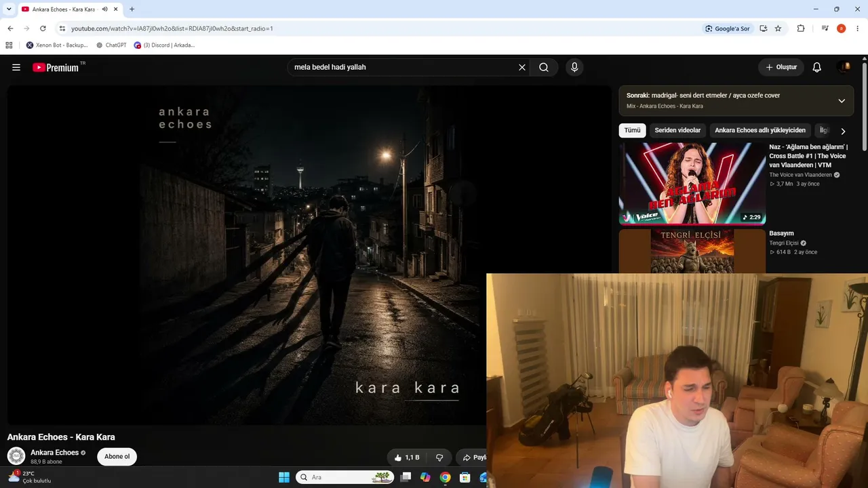Open Chrome media controls icon
This screenshot has height=488, width=868.
(x=825, y=28)
